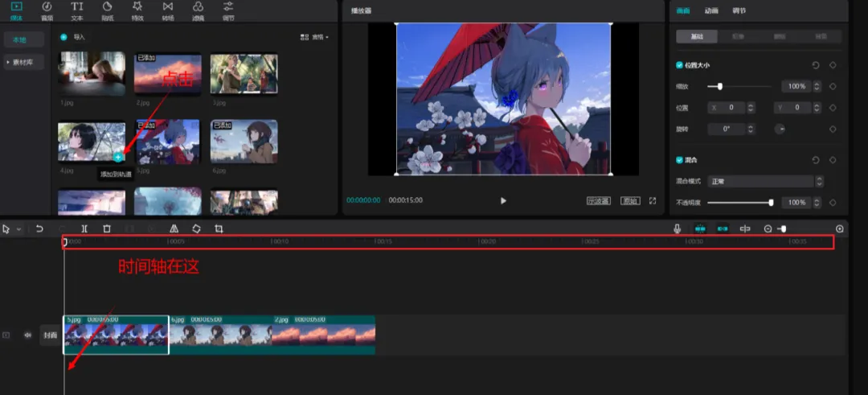Image resolution: width=868 pixels, height=395 pixels.
Task: Open the 文本 text panel icon
Action: coord(77,6)
